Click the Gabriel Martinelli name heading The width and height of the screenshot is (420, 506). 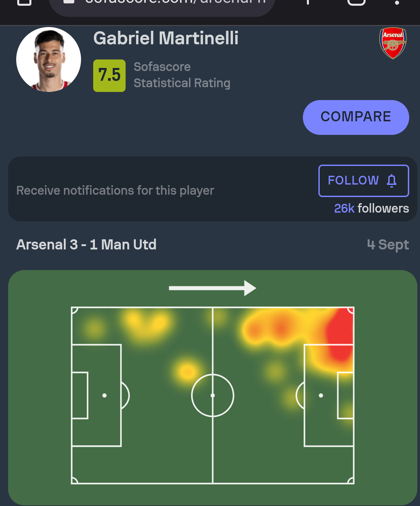pos(166,38)
